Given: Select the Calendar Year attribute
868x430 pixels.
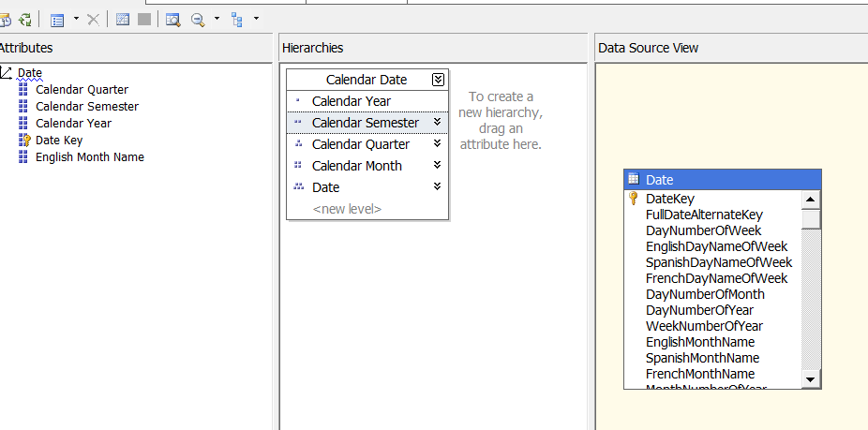Looking at the screenshot, I should pyautogui.click(x=74, y=124).
